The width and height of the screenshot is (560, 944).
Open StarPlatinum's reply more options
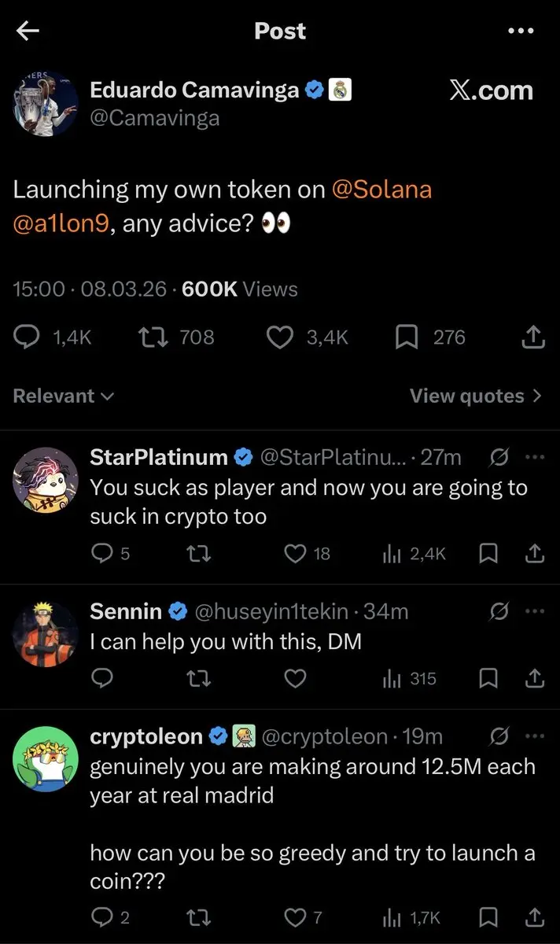534,457
